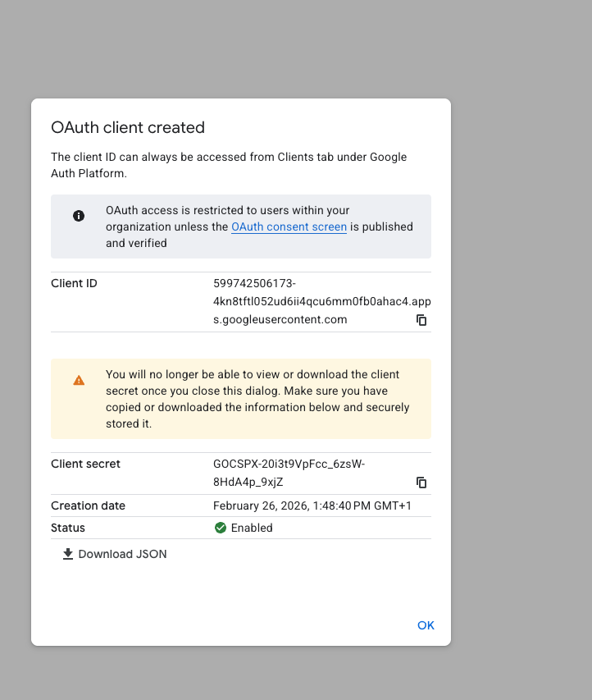Open the OAuth consent screen link

coord(289,226)
